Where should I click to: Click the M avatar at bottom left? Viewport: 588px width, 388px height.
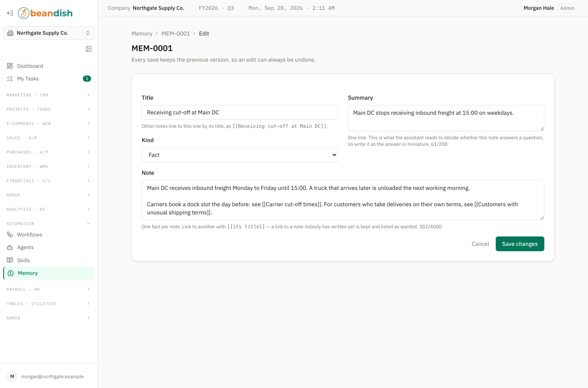click(12, 377)
